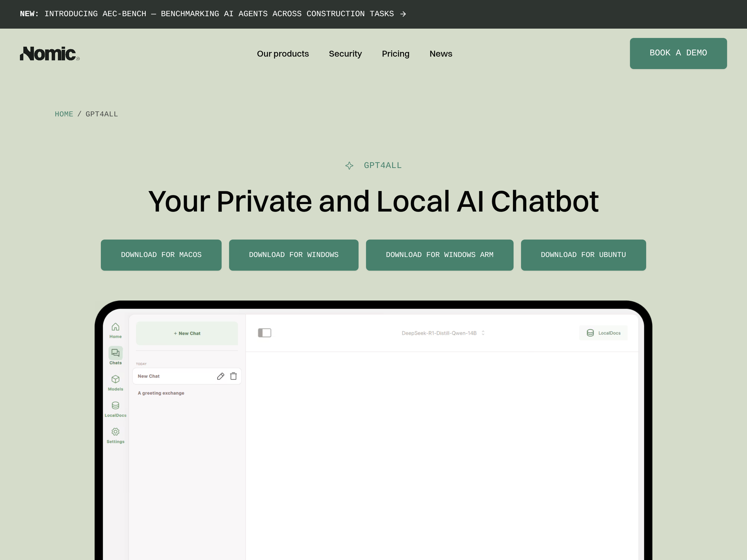747x560 pixels.
Task: Open the Our products menu
Action: click(x=283, y=54)
